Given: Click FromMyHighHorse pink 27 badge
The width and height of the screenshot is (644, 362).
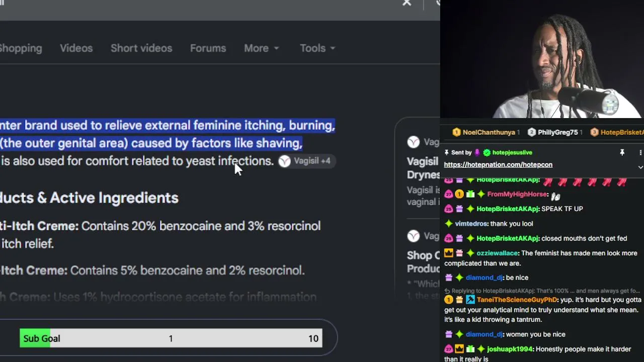Looking at the screenshot, I should 448,194.
